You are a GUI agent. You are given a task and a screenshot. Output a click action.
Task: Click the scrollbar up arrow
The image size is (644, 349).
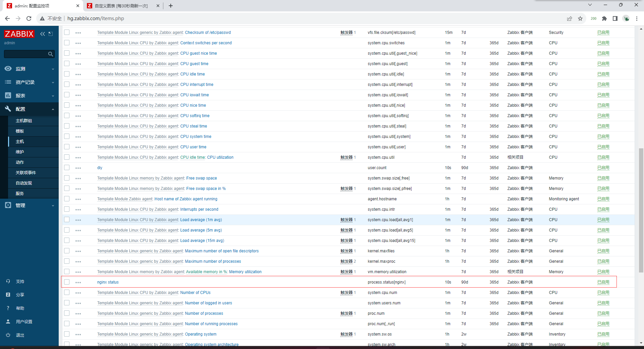click(641, 29)
